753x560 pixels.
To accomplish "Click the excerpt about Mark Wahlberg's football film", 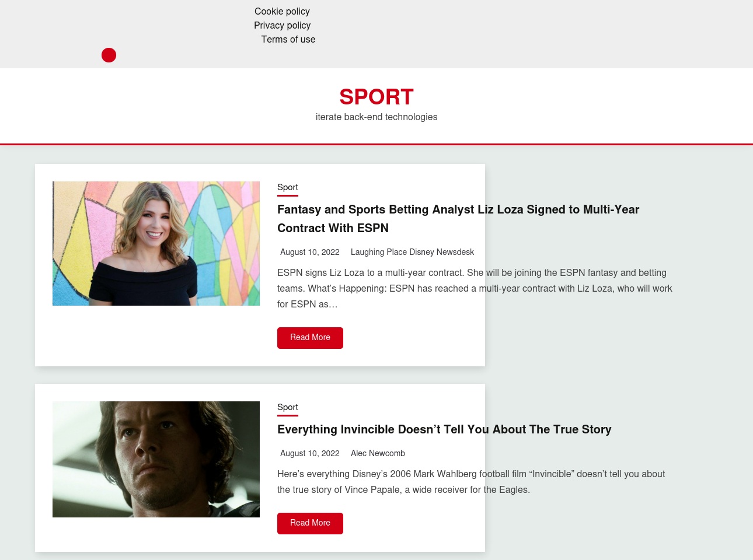I will [x=471, y=482].
